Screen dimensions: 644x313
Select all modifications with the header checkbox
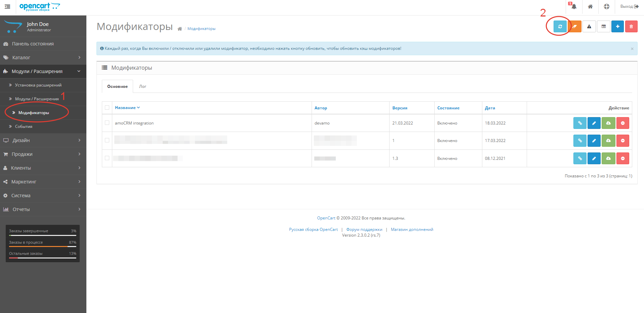point(107,107)
